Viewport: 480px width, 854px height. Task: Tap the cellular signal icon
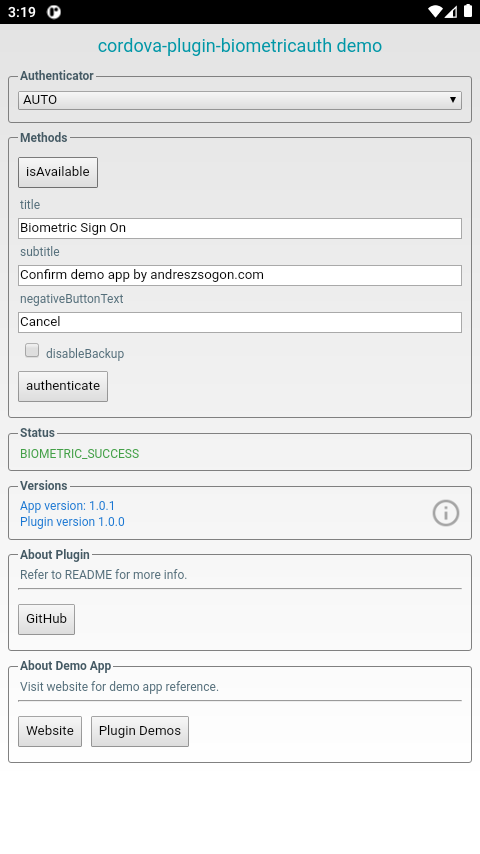tap(451, 11)
